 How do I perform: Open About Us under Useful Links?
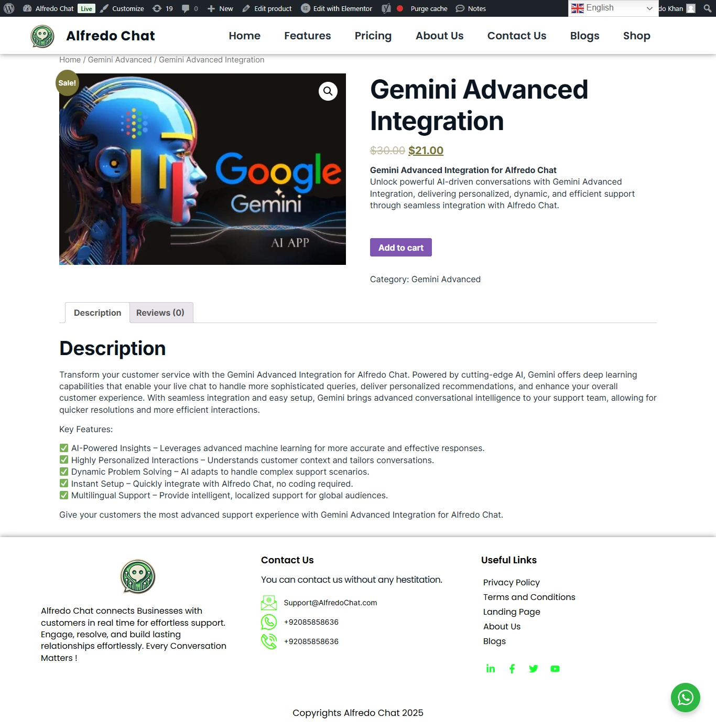502,626
